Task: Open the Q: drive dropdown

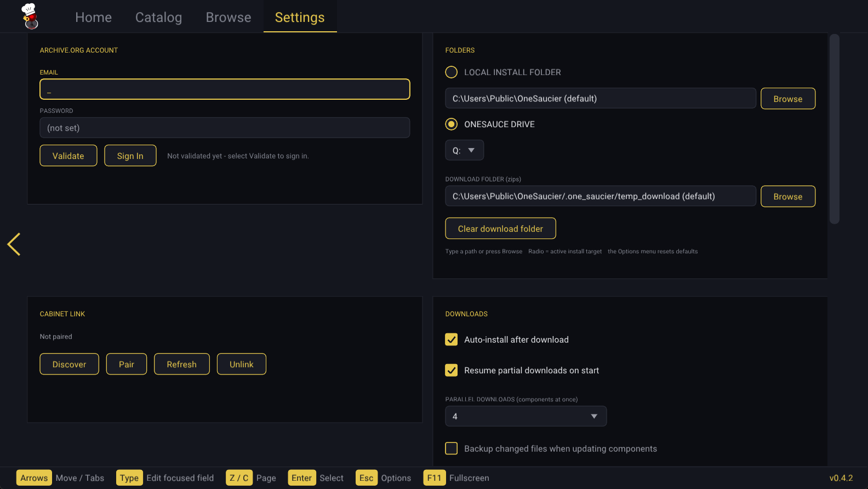Action: (x=464, y=150)
